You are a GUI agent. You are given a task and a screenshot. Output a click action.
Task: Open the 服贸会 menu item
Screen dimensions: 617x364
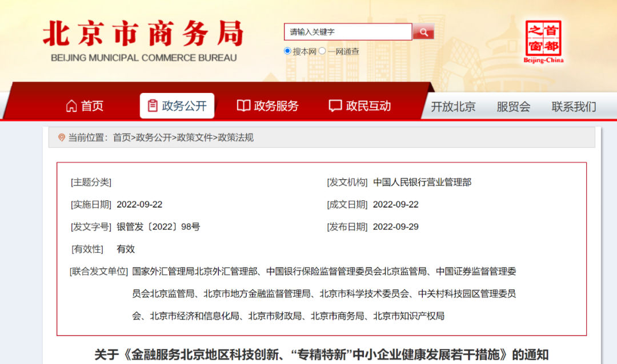pyautogui.click(x=514, y=107)
